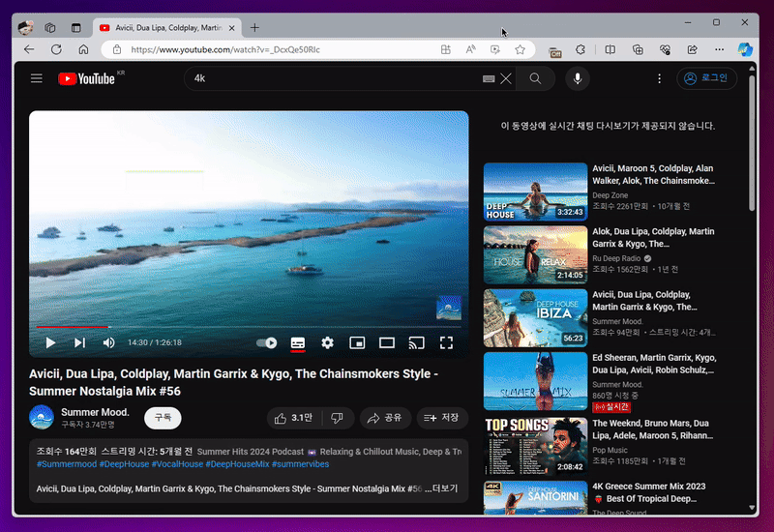Close the Avicii YouTube tab
The width and height of the screenshot is (774, 532).
coord(231,28)
